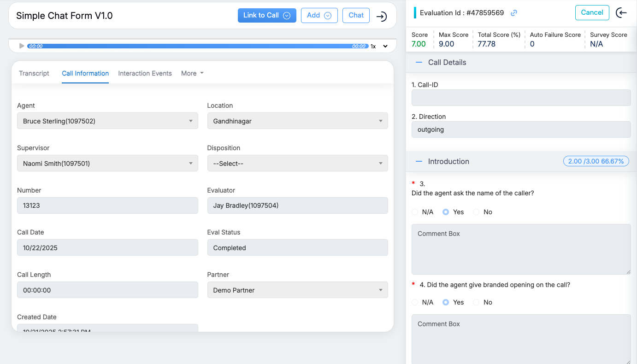The width and height of the screenshot is (637, 364).
Task: Open the Disposition dropdown
Action: pos(297,163)
